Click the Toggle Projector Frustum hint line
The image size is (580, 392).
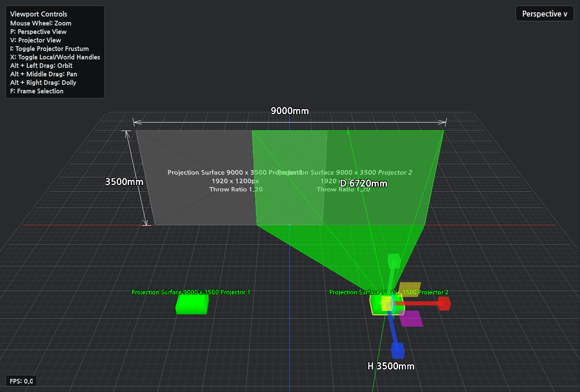click(50, 49)
